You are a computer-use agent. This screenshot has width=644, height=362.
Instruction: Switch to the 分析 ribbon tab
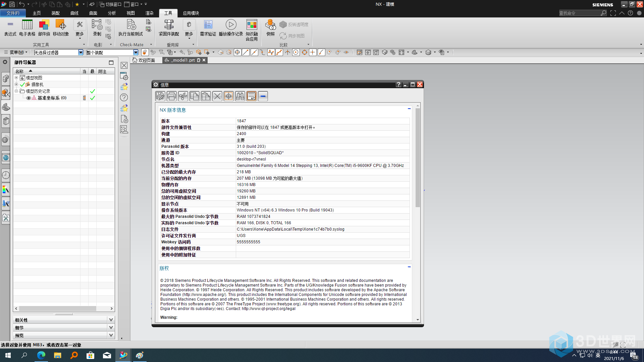tap(112, 13)
